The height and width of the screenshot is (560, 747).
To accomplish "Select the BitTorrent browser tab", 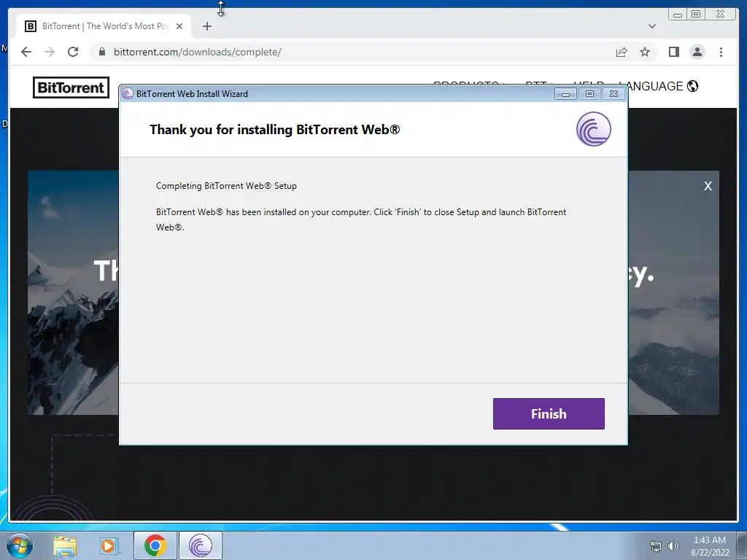I will (104, 26).
